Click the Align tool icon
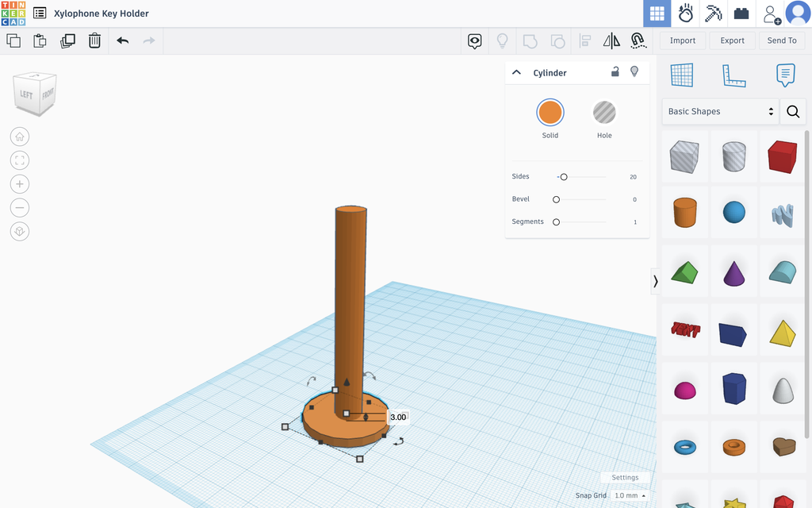 pyautogui.click(x=585, y=41)
